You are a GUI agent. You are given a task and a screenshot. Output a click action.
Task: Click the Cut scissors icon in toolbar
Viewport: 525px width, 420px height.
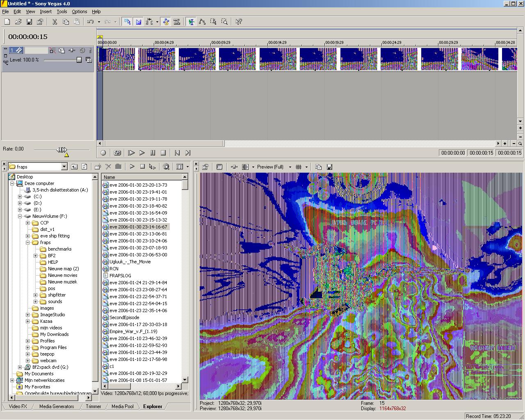55,22
